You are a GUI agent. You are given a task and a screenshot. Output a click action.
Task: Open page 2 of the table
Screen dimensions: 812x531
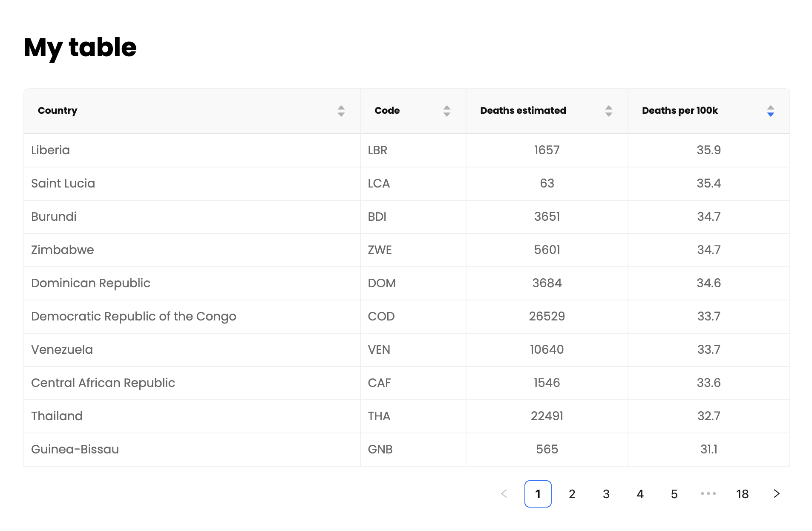572,494
